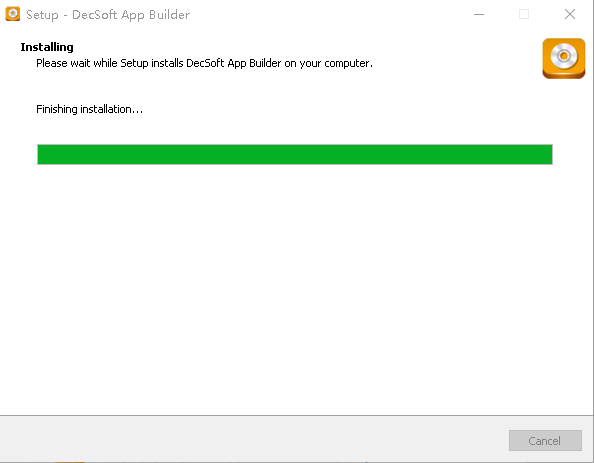This screenshot has width=594, height=463.
Task: Click the word 'computer' in the description
Action: click(347, 63)
